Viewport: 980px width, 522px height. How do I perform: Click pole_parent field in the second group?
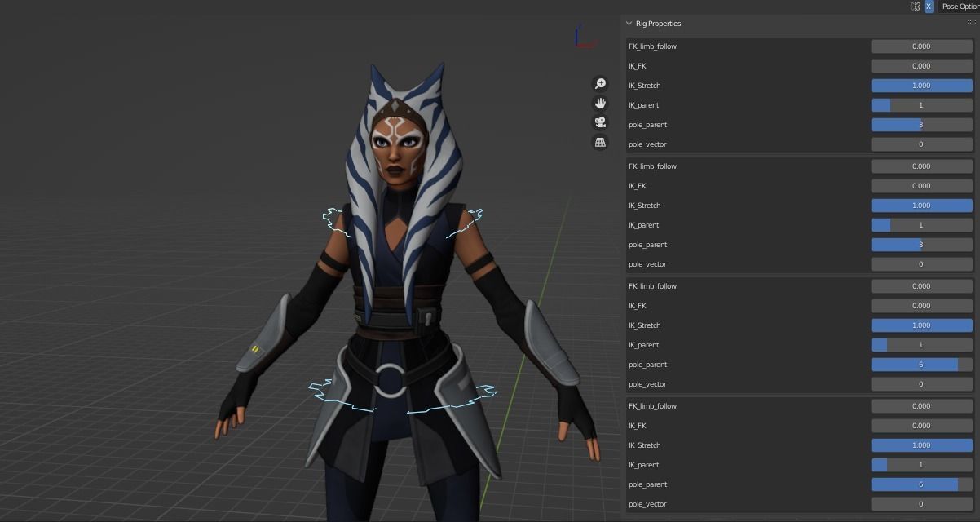(921, 245)
